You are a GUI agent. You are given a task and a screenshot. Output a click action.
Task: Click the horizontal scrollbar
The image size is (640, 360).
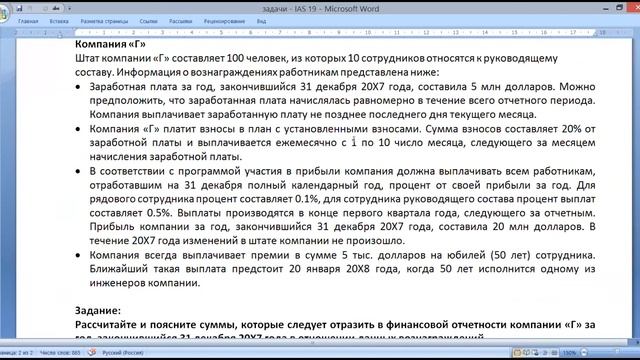pyautogui.click(x=314, y=342)
